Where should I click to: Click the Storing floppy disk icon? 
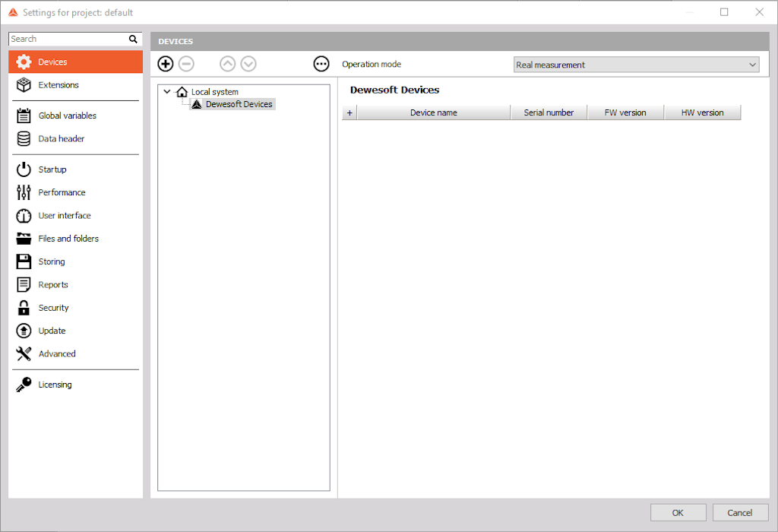(x=24, y=261)
